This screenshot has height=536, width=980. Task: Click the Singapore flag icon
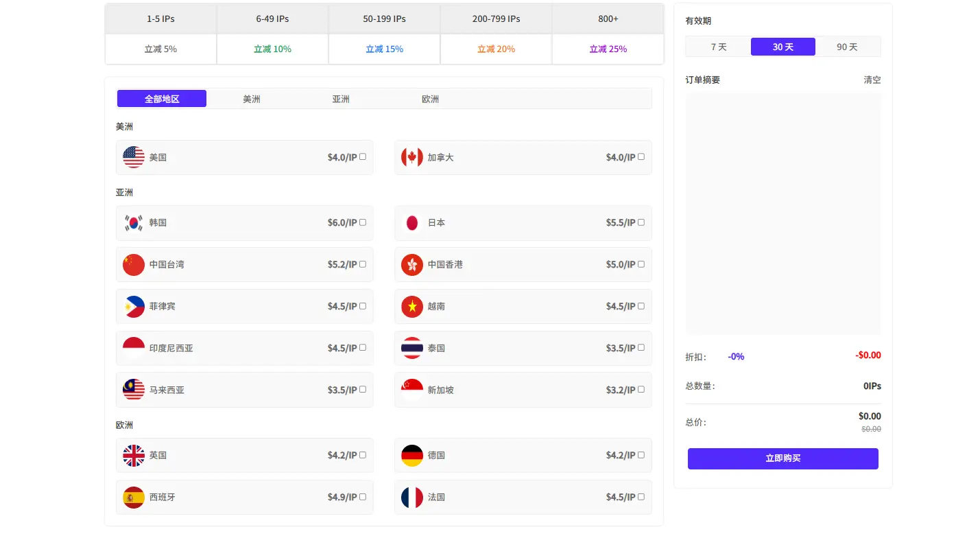(412, 390)
